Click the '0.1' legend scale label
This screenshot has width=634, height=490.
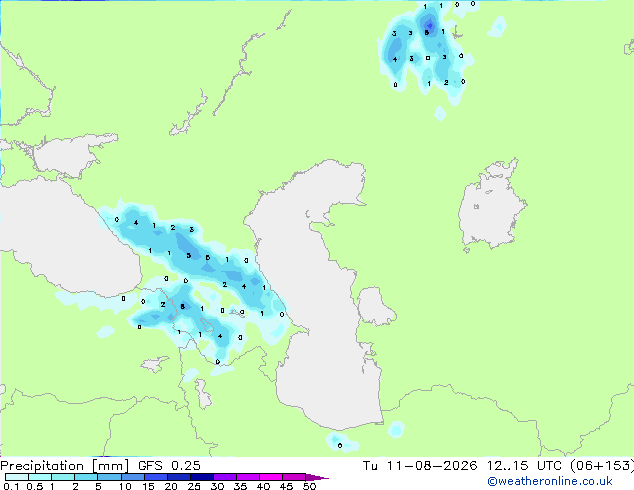tap(11, 486)
